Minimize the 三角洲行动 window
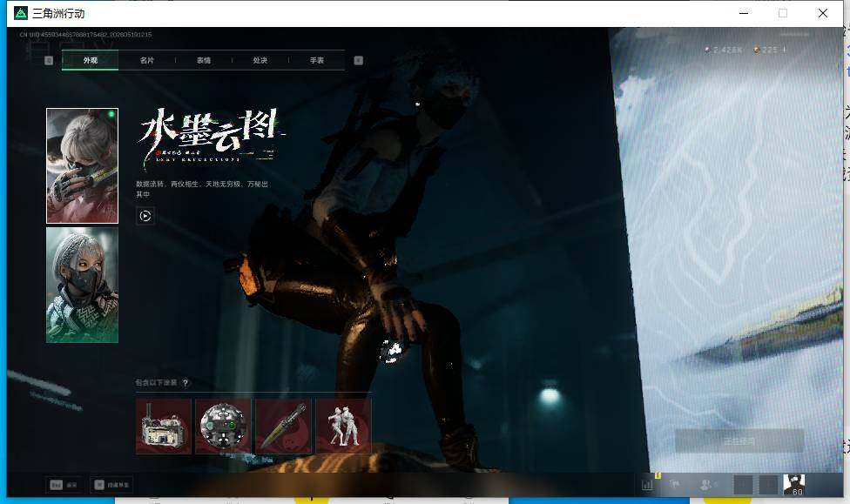The height and width of the screenshot is (504, 850). (x=744, y=13)
